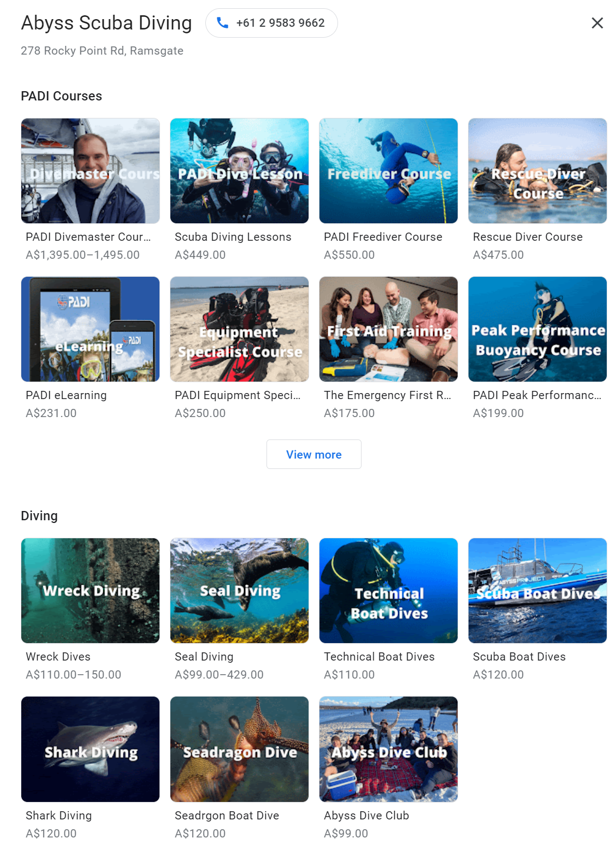The image size is (616, 862).
Task: Choose the Rescue Diver Course thumbnail
Action: click(537, 171)
